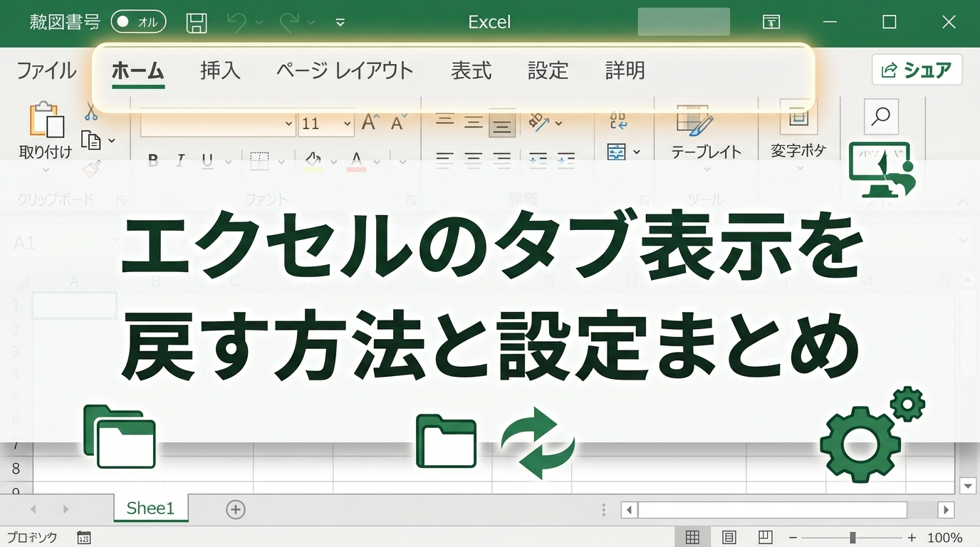Click the horizontal scrollbar track
980x547 pixels.
click(773, 510)
